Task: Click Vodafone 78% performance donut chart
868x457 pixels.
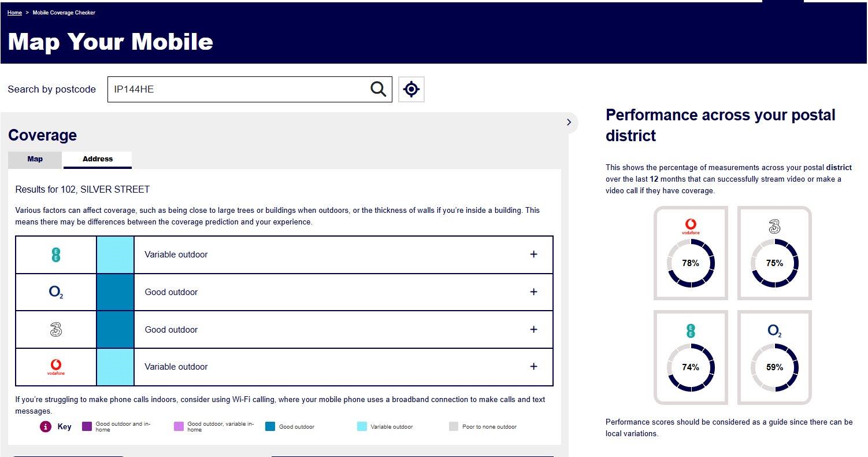Action: [x=691, y=263]
